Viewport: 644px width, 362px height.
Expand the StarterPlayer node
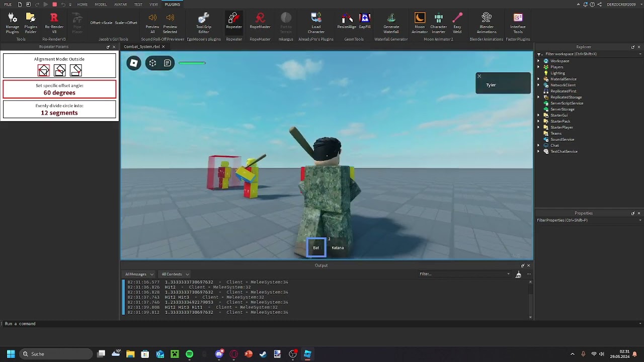(538, 127)
